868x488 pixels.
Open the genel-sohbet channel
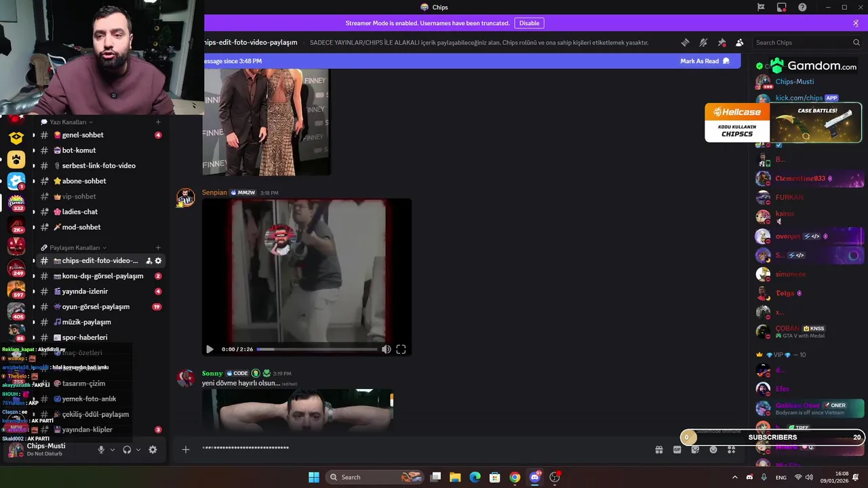100,135
